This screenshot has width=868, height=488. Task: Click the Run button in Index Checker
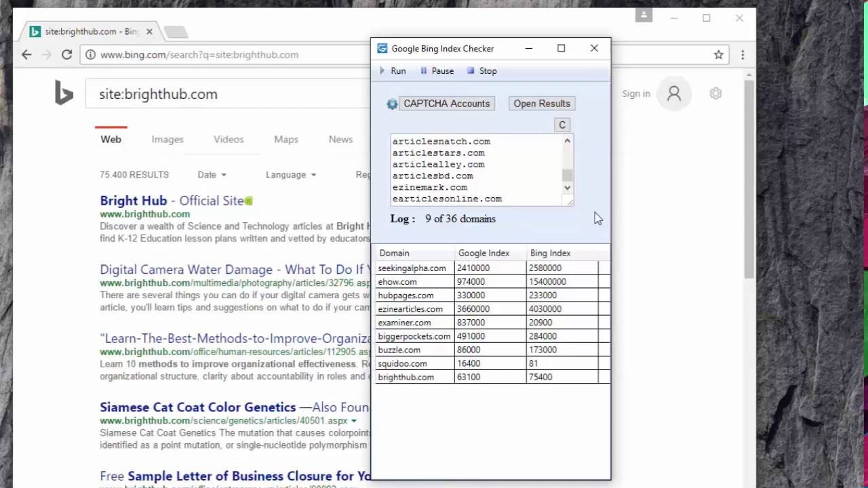tap(393, 71)
